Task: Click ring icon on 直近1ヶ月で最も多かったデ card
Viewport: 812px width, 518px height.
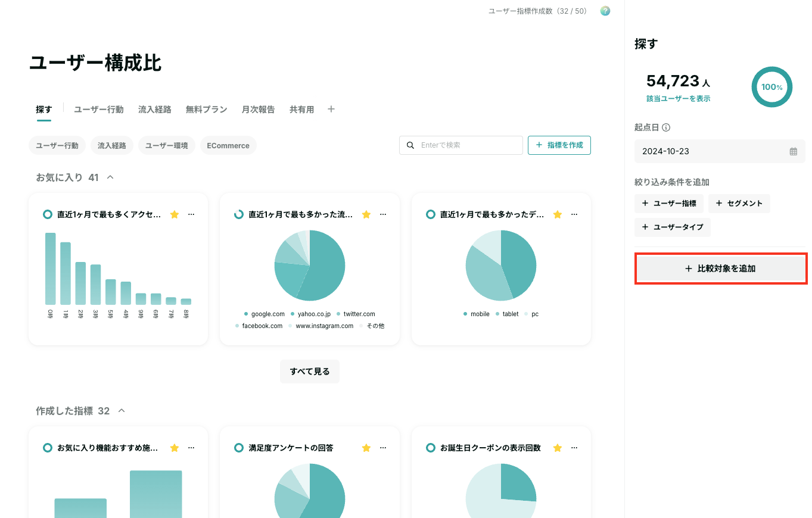Action: coord(431,214)
